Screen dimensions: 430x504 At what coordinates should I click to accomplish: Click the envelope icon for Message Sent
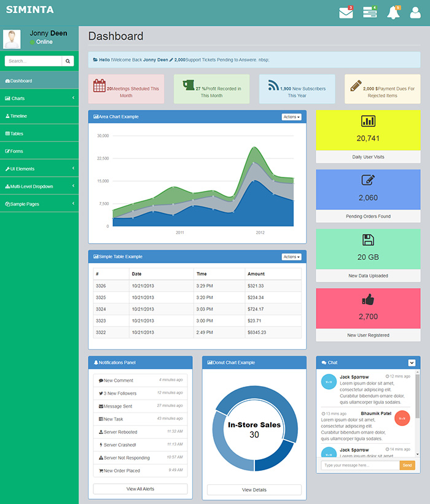(101, 406)
